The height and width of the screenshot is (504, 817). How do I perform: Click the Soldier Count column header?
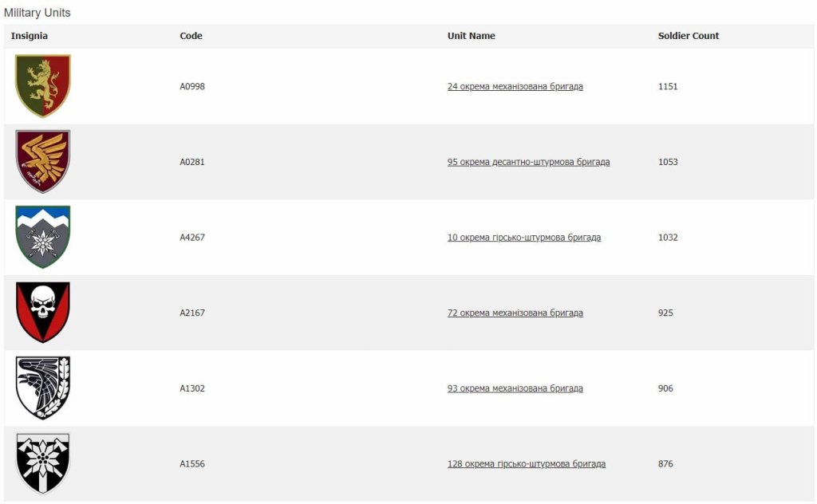pos(688,36)
